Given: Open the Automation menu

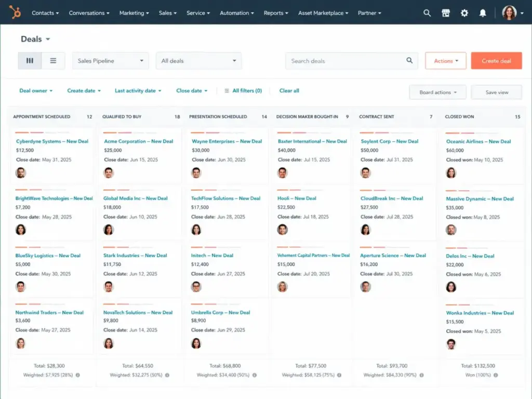Looking at the screenshot, I should click(x=237, y=13).
